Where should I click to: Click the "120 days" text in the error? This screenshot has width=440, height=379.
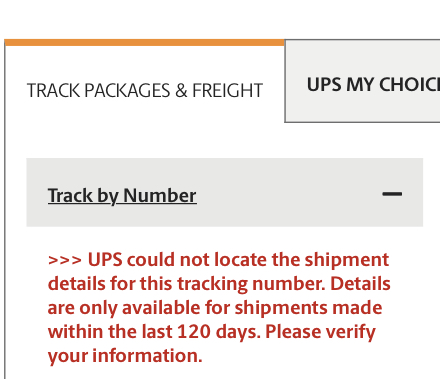coord(218,332)
